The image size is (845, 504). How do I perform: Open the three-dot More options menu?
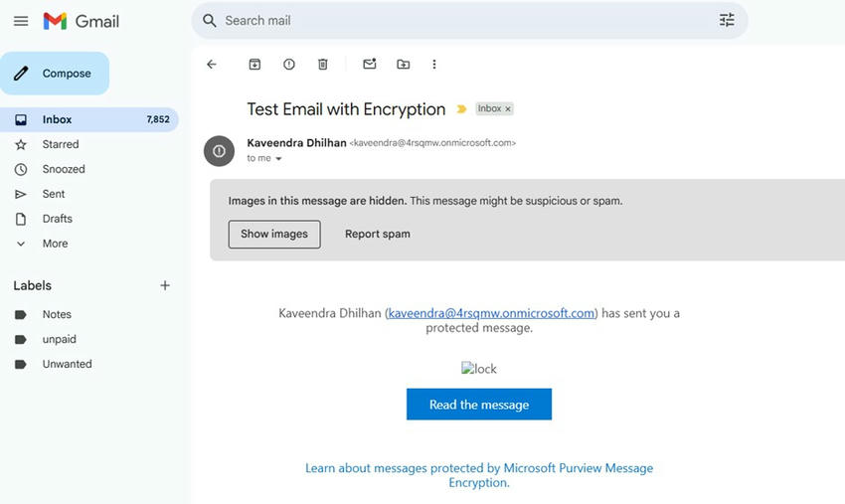(x=434, y=65)
